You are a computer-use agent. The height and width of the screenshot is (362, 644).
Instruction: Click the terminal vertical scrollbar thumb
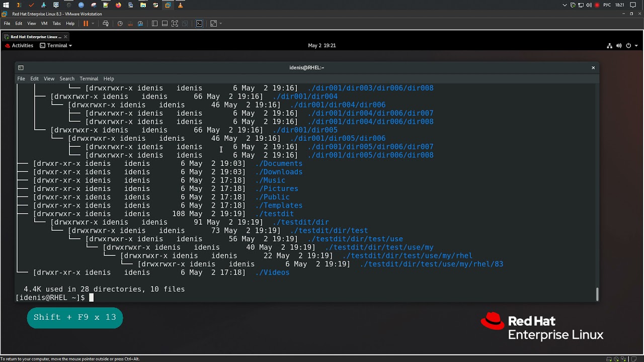pyautogui.click(x=597, y=294)
